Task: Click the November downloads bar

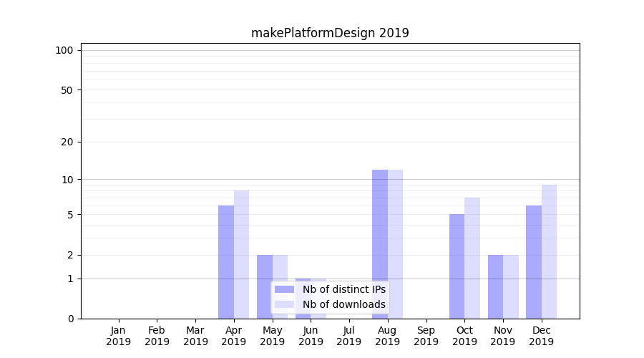Action: [x=511, y=286]
